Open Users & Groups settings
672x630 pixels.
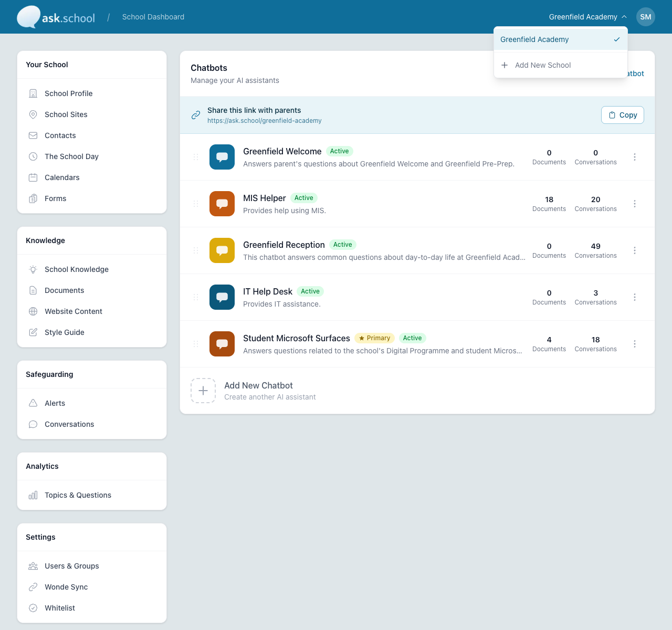coord(92,566)
